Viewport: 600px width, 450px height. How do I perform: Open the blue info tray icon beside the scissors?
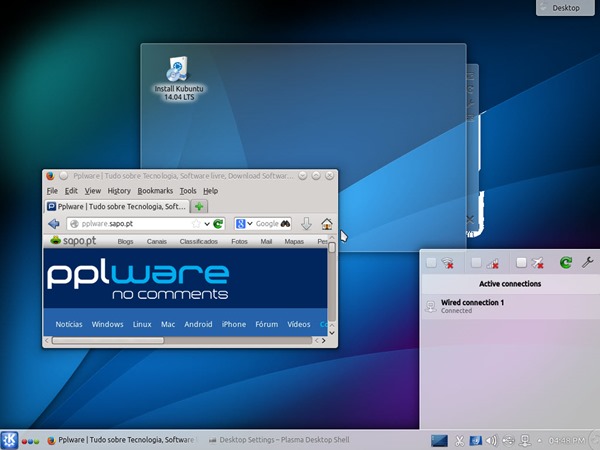(x=476, y=441)
